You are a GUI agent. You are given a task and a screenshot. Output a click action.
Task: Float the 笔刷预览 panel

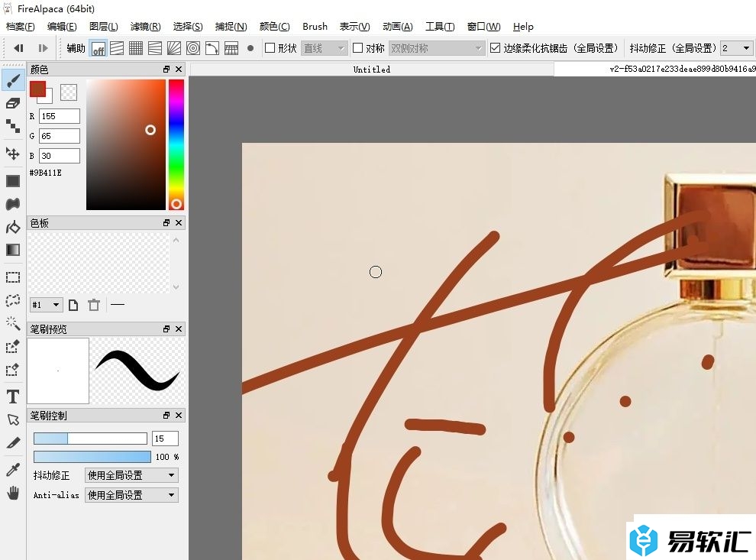click(x=166, y=329)
